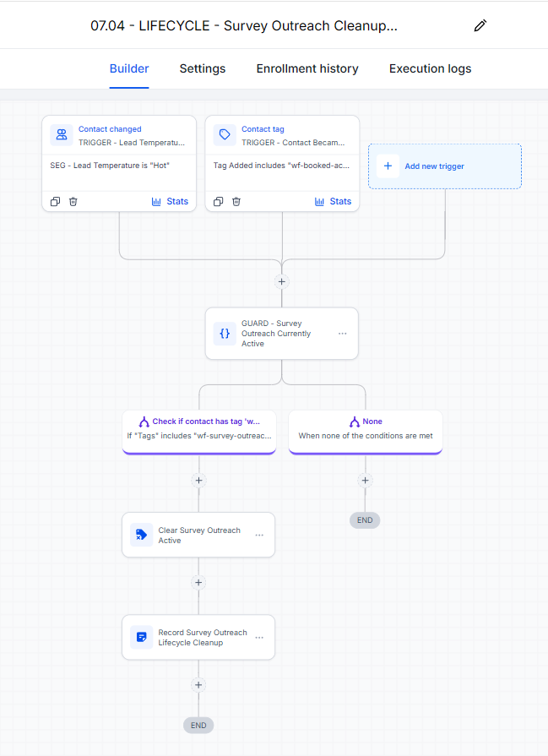The image size is (548, 756).
Task: Open the Contact changed trigger title link
Action: 110,129
